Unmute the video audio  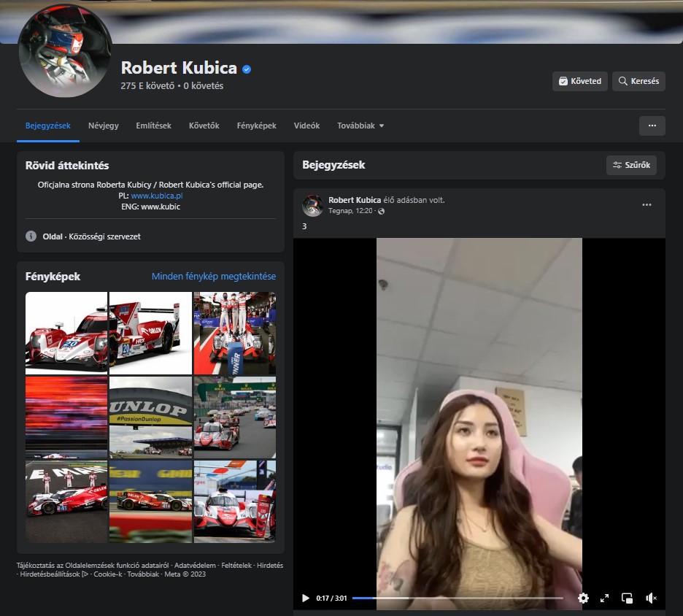point(650,598)
